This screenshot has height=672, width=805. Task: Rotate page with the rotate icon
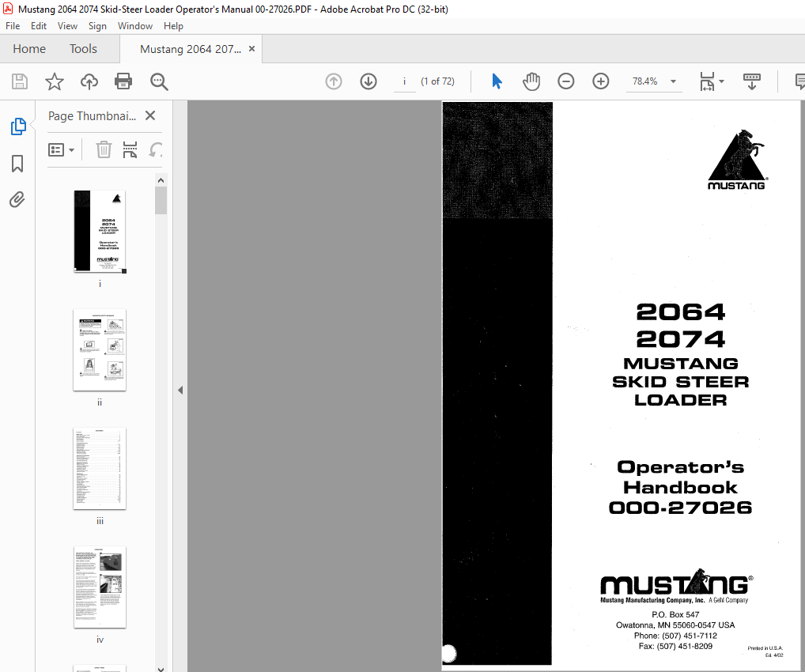156,150
